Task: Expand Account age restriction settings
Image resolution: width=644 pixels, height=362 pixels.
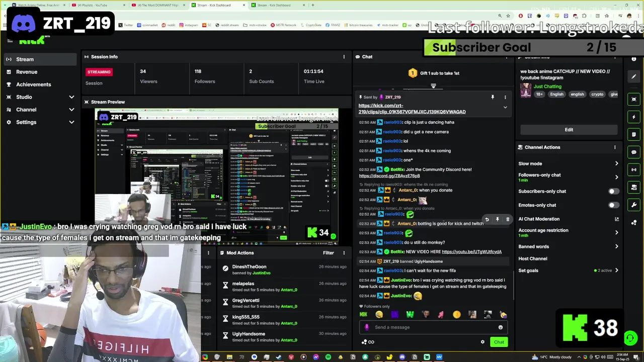Action: (616, 232)
